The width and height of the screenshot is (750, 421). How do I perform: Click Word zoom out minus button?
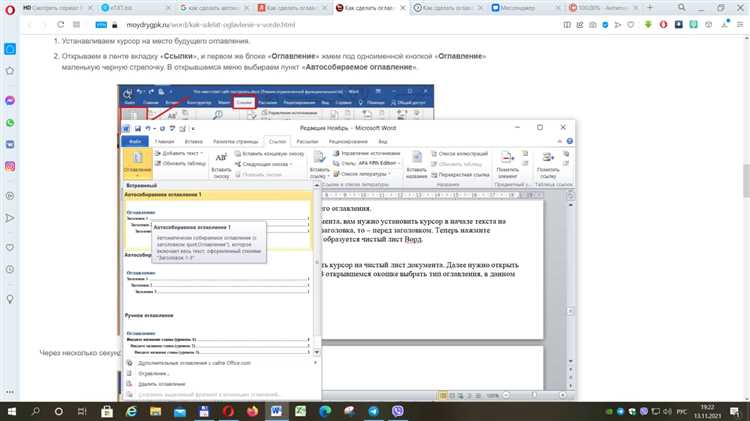coord(507,395)
